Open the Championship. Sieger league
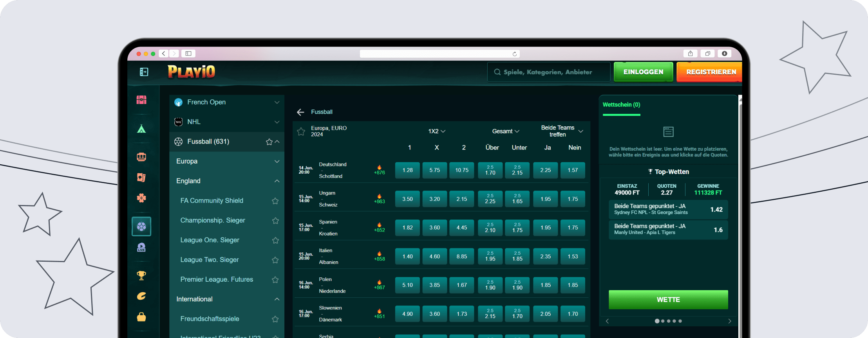This screenshot has height=338, width=868. pos(213,221)
